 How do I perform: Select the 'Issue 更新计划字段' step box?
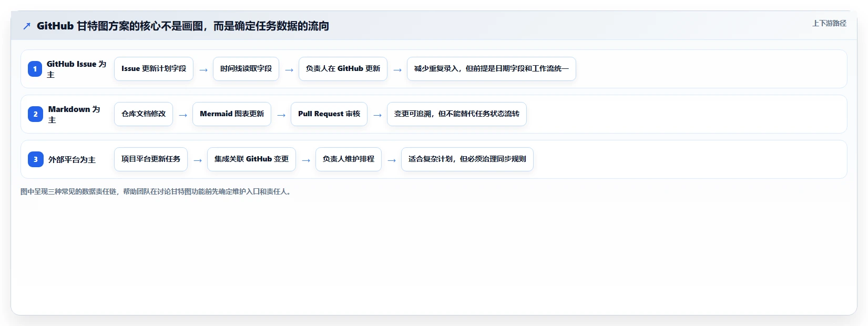154,69
